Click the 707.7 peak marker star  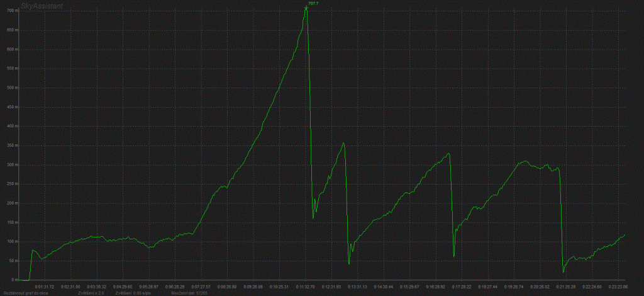[x=306, y=7]
